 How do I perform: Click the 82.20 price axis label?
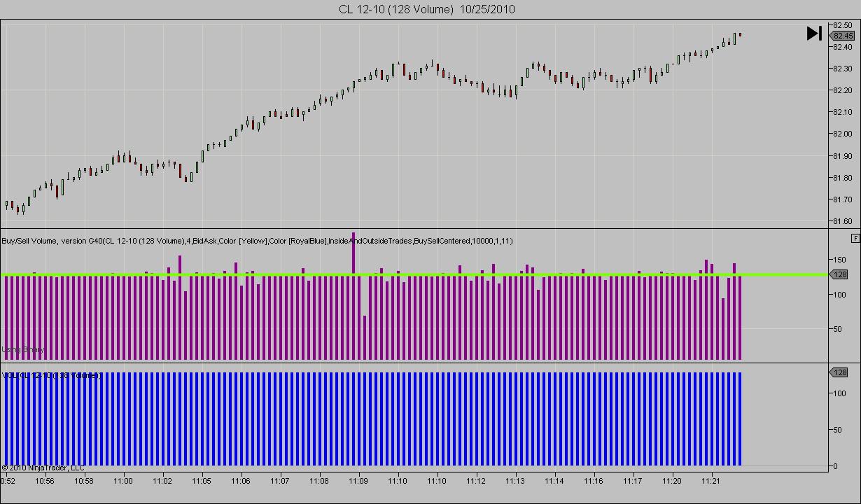pos(843,90)
